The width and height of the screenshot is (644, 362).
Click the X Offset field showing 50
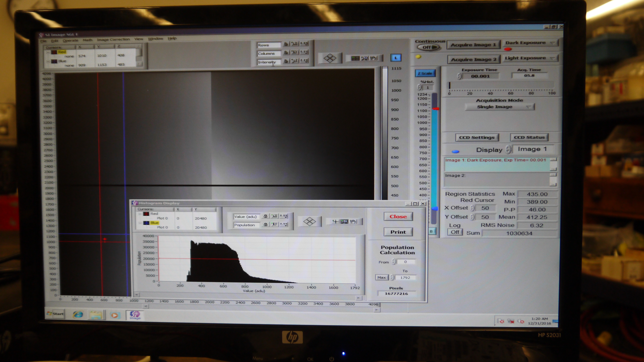click(x=485, y=208)
